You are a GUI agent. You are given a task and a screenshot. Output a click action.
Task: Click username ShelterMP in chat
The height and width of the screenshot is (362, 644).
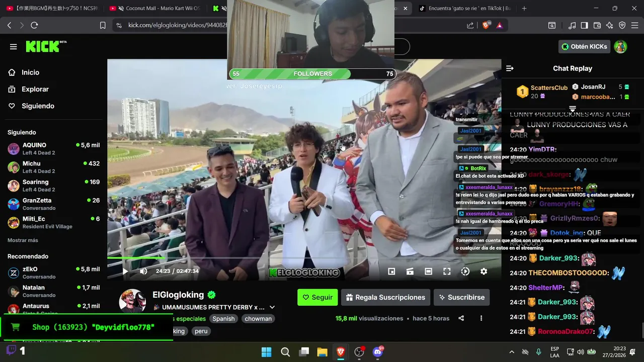tap(546, 288)
